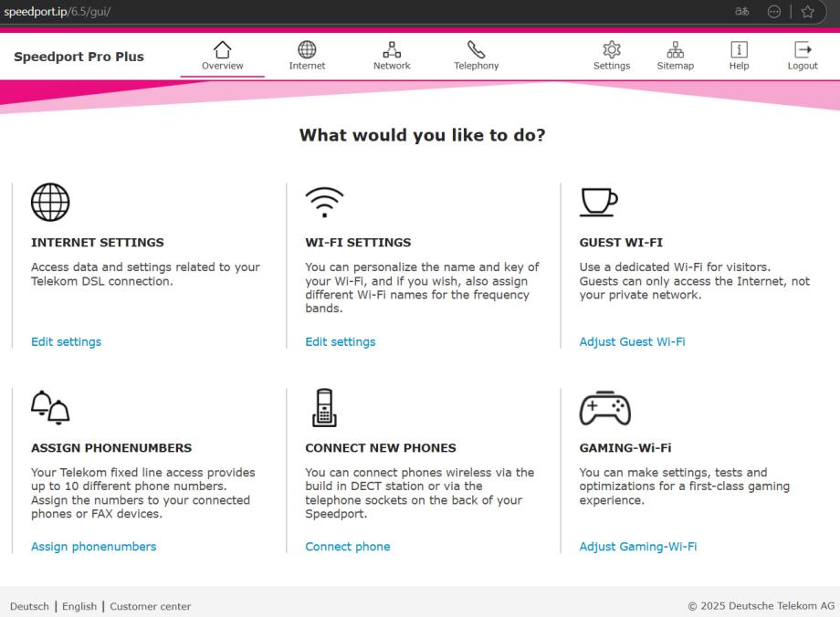840x617 pixels.
Task: Click the gamepad icon for Gaming-Wi-Fi
Action: [605, 408]
